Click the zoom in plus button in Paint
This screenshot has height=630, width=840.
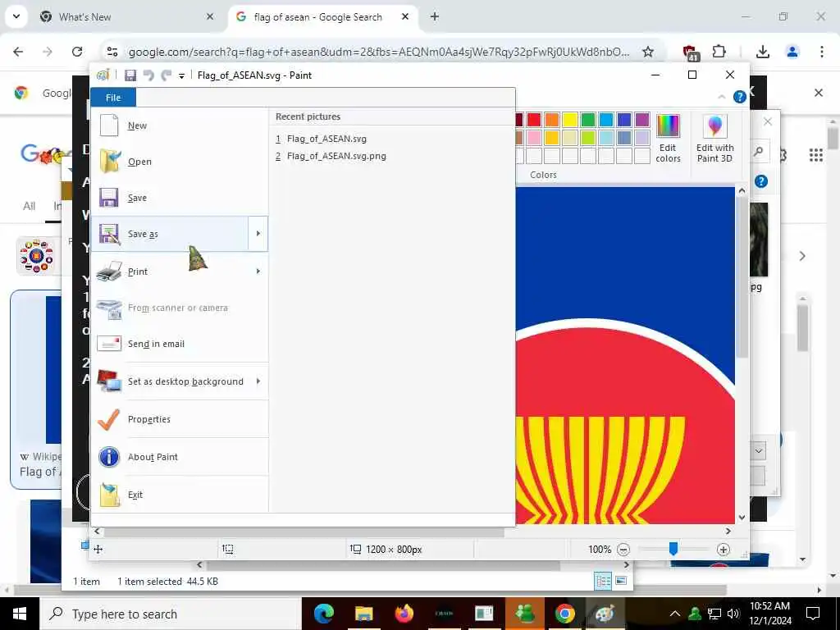coord(724,550)
